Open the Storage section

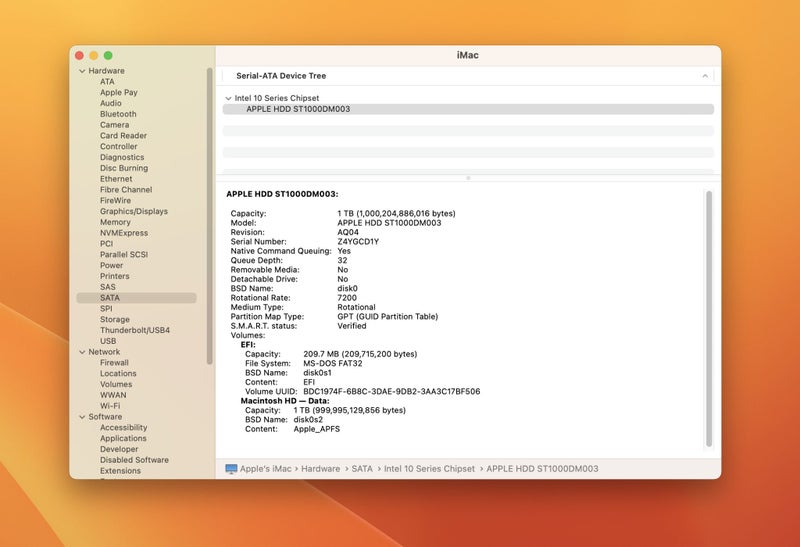(115, 319)
